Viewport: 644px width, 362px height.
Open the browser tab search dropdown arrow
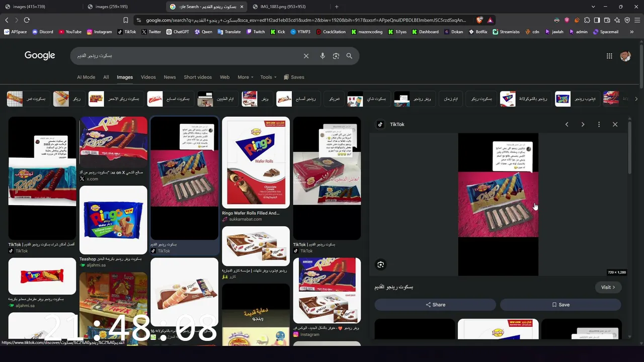(x=593, y=7)
